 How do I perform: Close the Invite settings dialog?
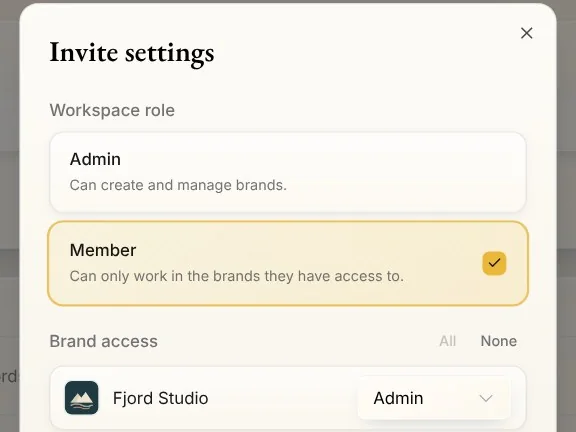point(526,33)
